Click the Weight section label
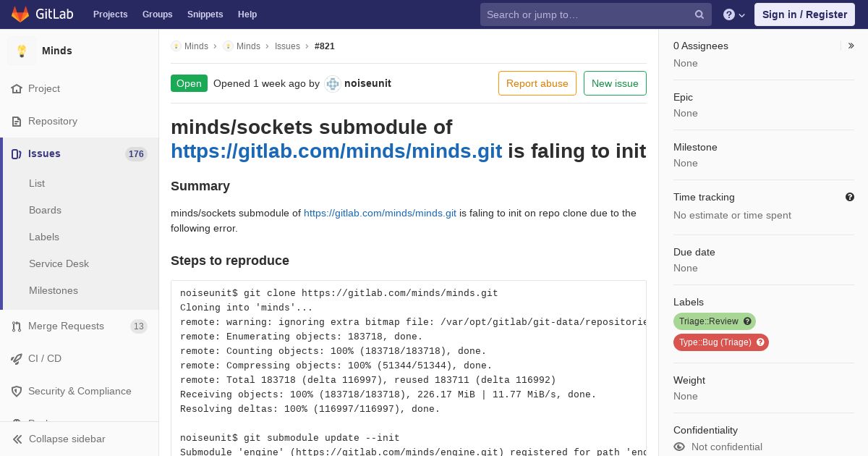 point(689,381)
